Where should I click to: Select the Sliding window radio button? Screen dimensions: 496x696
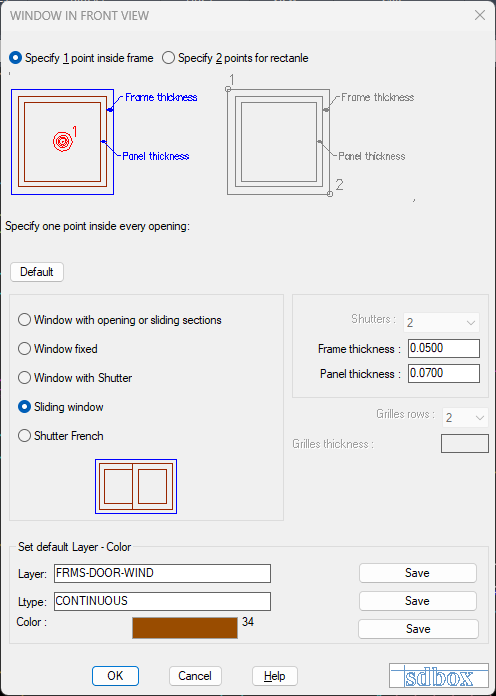[24, 407]
